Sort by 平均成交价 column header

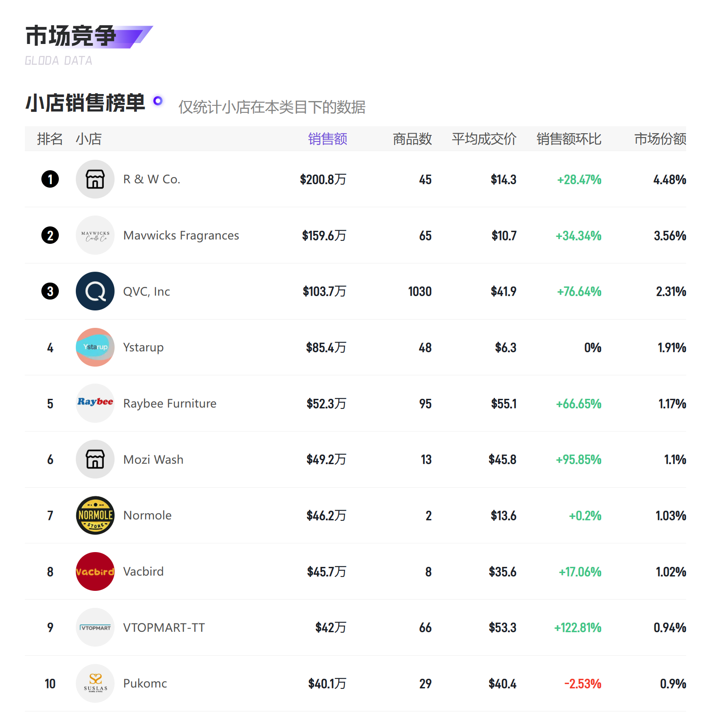(x=484, y=139)
